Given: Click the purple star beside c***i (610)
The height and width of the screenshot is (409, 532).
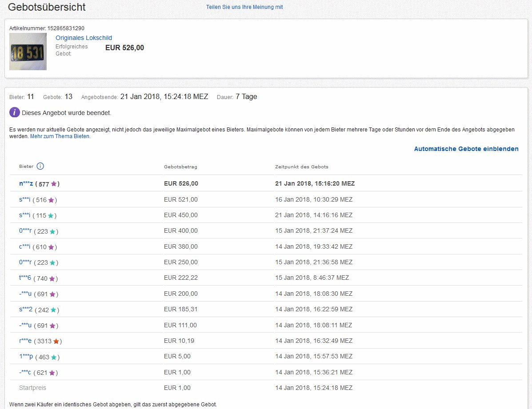Looking at the screenshot, I should 51,247.
